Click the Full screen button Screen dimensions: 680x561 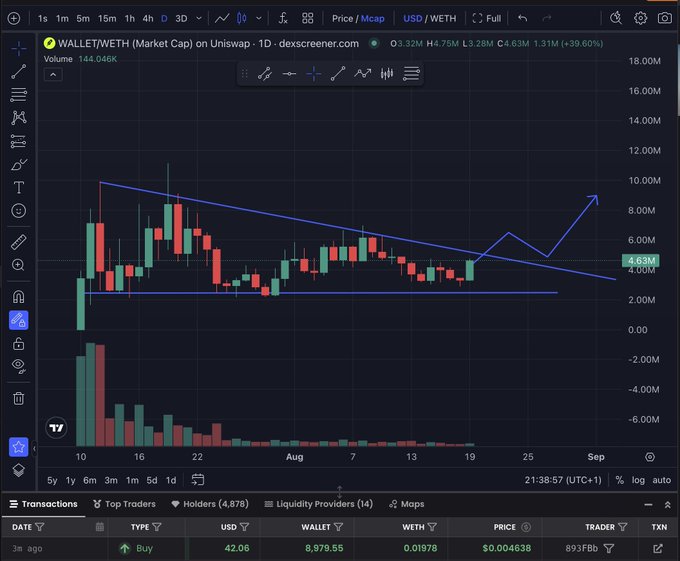click(x=487, y=18)
